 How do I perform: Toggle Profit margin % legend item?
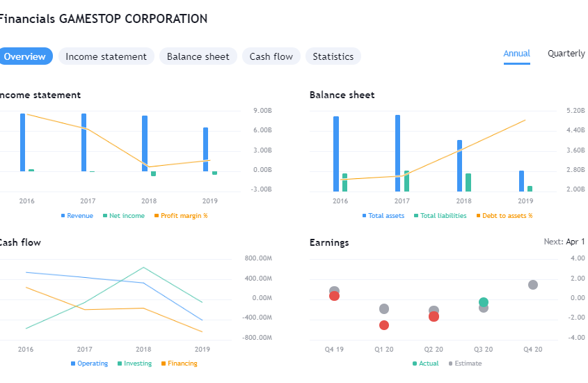[184, 216]
